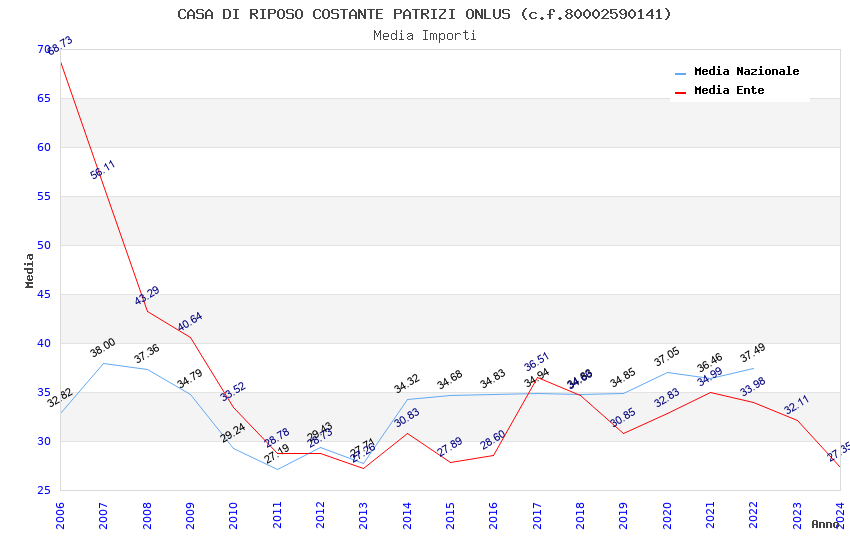Click the chart title 'CASA DI RIPOSO COSTANTE PATRIZI ONLUS'

[x=344, y=14]
